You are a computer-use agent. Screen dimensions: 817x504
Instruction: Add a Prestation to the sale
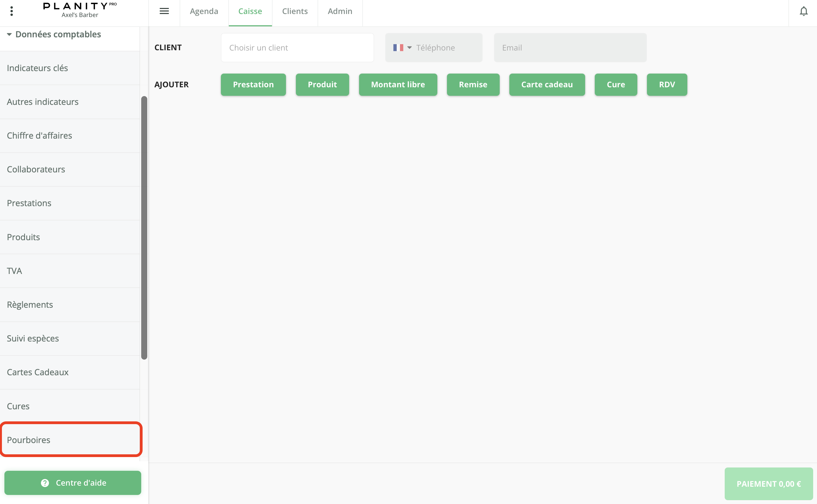pos(253,85)
